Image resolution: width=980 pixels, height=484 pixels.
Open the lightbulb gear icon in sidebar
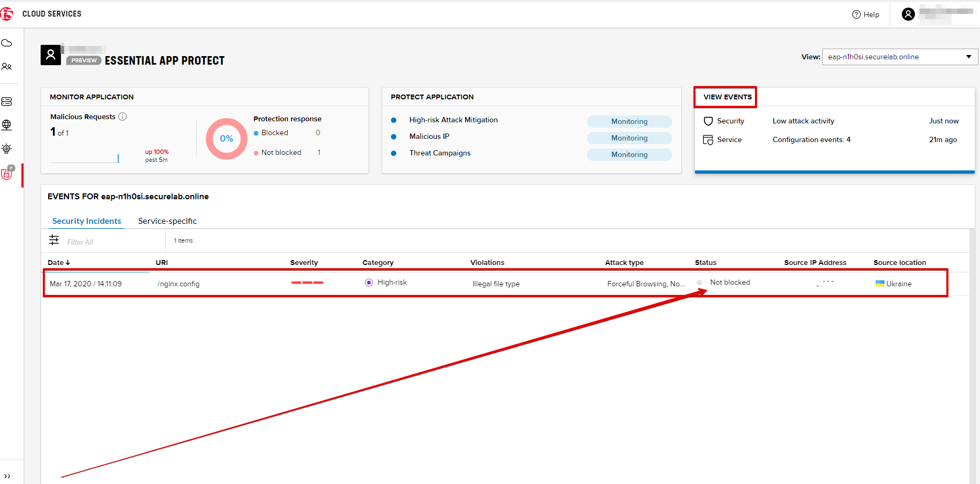tap(6, 149)
